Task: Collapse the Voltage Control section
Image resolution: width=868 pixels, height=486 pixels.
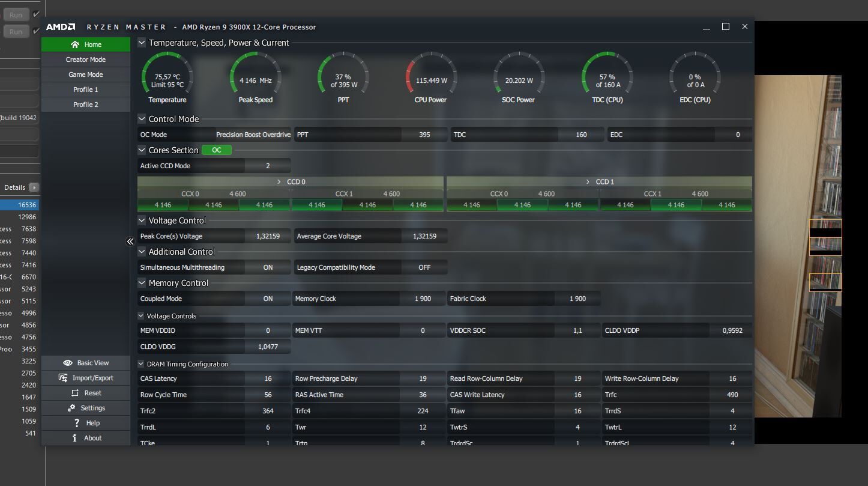Action: pyautogui.click(x=142, y=220)
